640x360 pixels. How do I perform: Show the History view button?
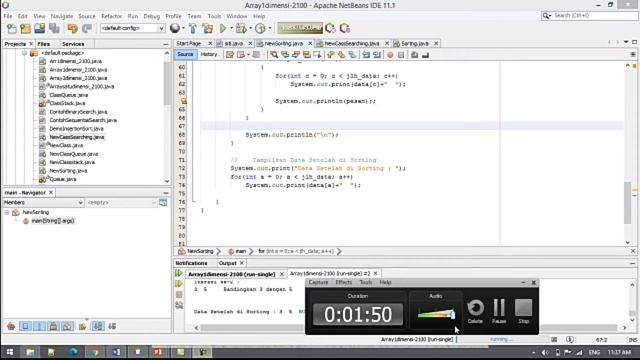[209, 54]
